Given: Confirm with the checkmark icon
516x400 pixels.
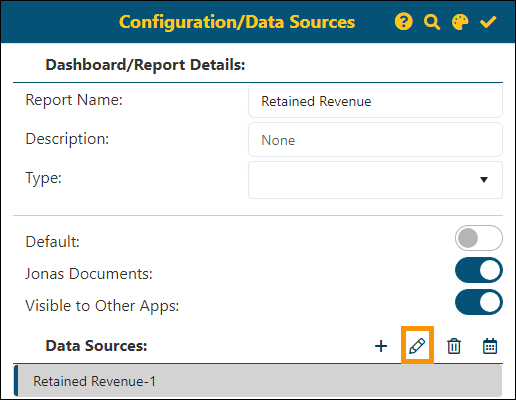Looking at the screenshot, I should click(488, 22).
